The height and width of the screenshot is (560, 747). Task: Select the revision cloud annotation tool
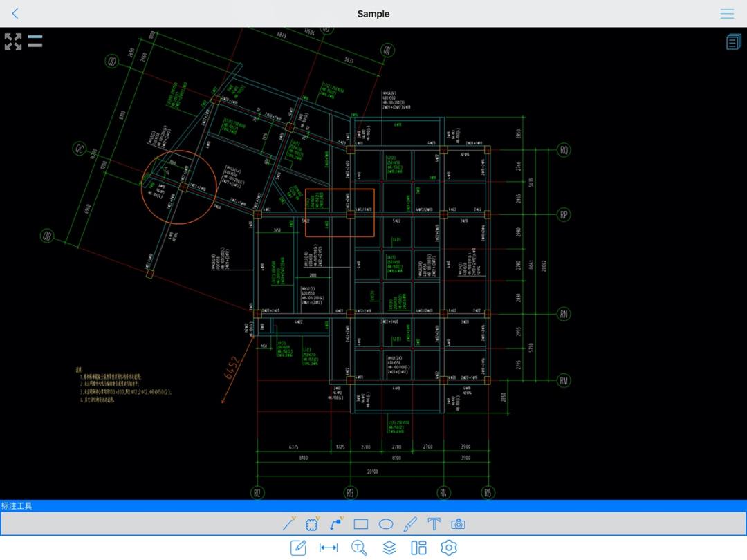[x=312, y=524]
